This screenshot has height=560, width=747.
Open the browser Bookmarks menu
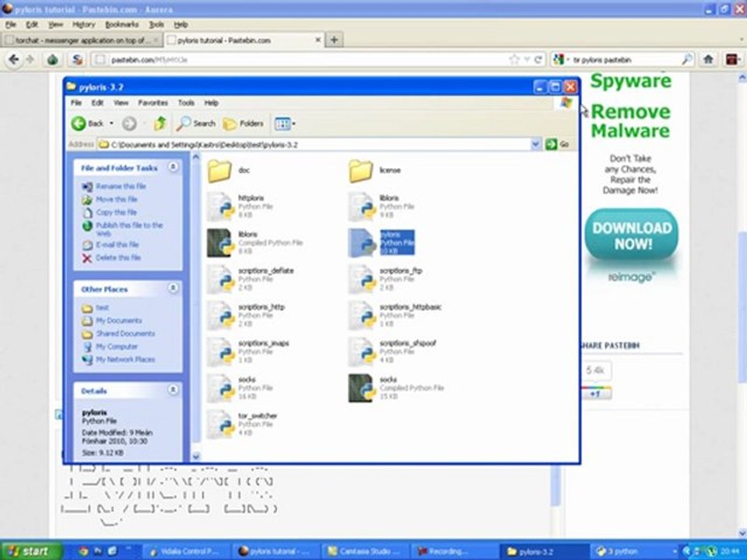pyautogui.click(x=122, y=24)
